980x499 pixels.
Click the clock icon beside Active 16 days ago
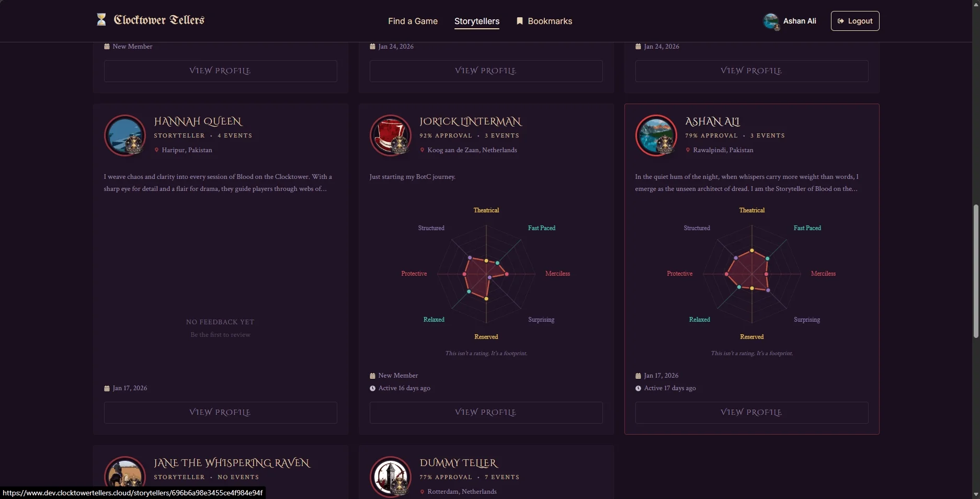tap(372, 388)
